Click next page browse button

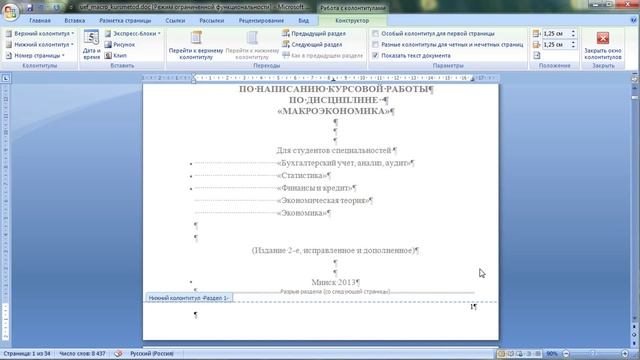[x=635, y=342]
